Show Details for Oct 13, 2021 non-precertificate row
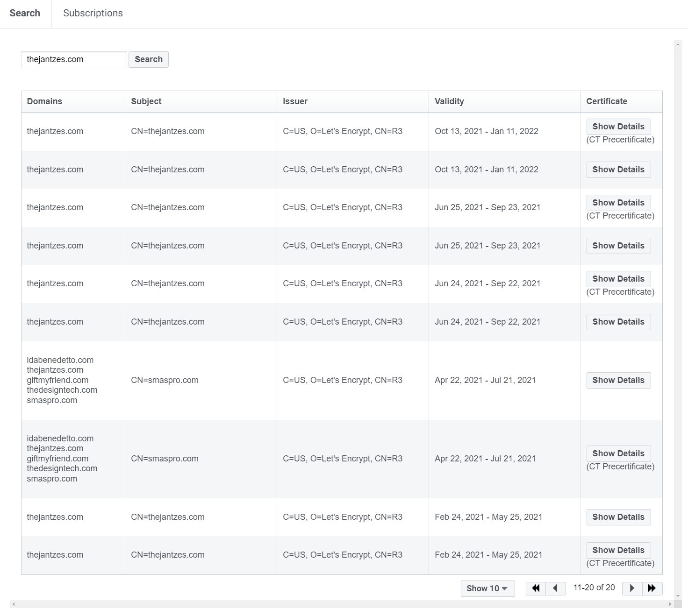Image resolution: width=688 pixels, height=616 pixels. click(x=618, y=170)
